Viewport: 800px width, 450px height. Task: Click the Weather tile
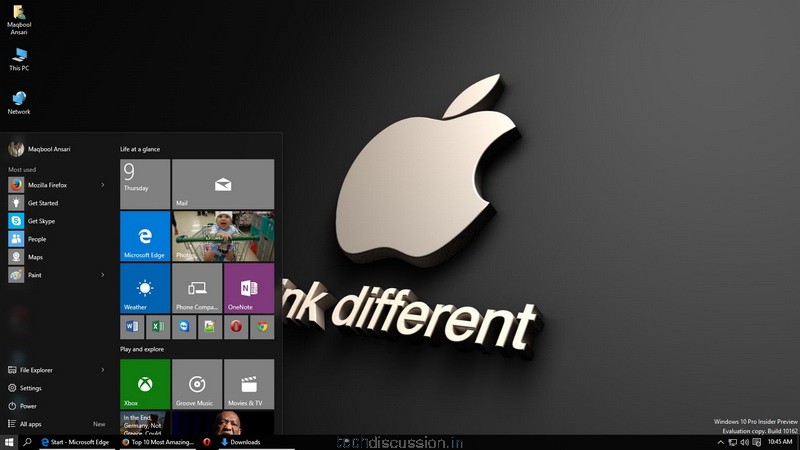click(x=145, y=288)
